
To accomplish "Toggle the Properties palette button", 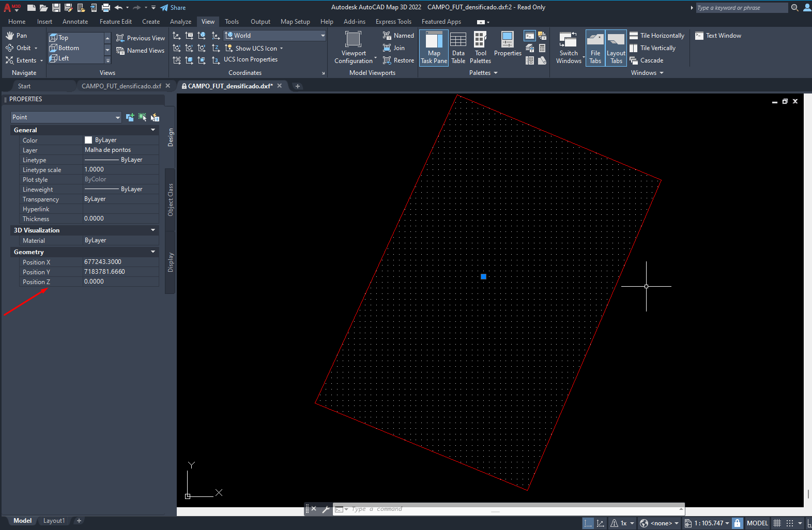I will coord(508,44).
